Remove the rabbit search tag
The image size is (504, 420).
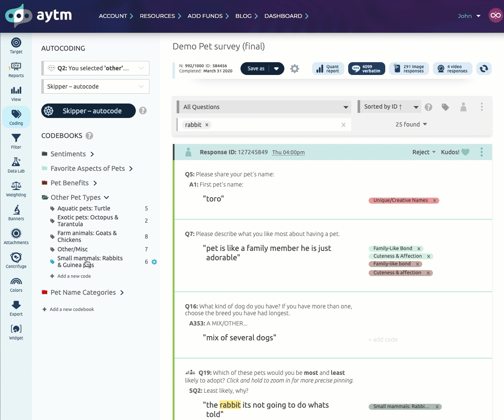point(207,125)
